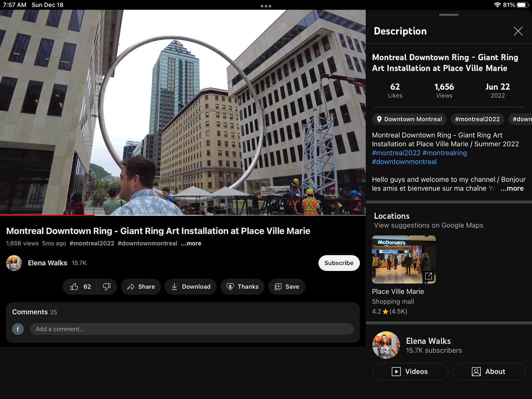Tap the 1,656 Views stat
Image resolution: width=532 pixels, height=399 pixels.
pyautogui.click(x=444, y=91)
